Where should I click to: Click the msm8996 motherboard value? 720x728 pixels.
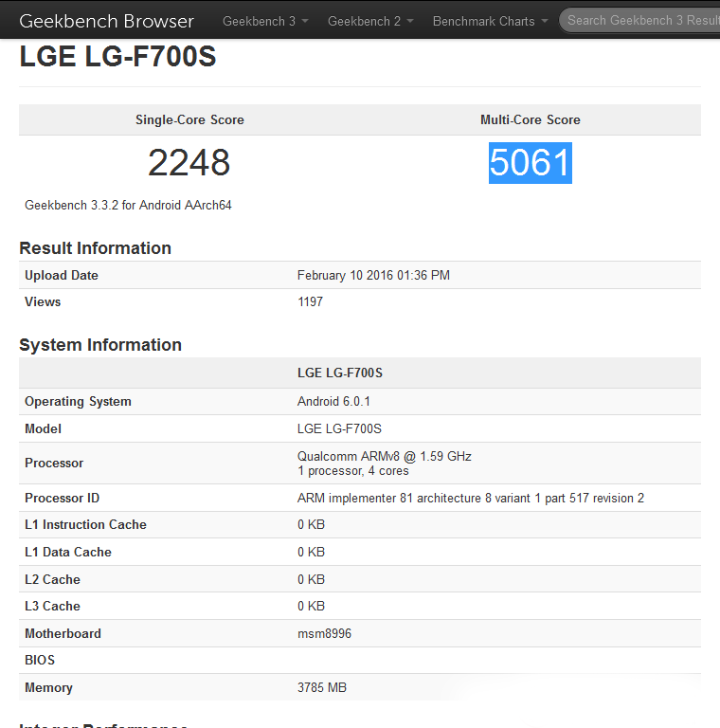click(324, 633)
